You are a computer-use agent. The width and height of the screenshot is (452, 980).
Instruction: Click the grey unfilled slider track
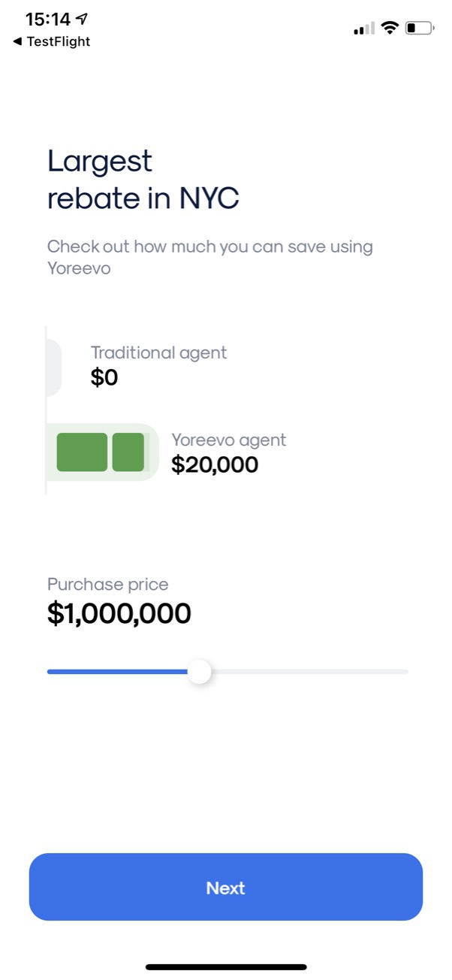[308, 671]
